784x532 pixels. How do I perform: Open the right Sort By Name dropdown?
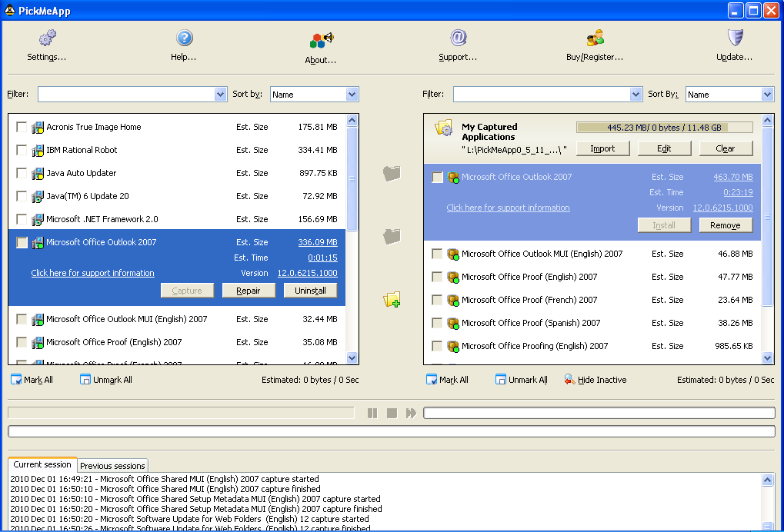coord(768,95)
